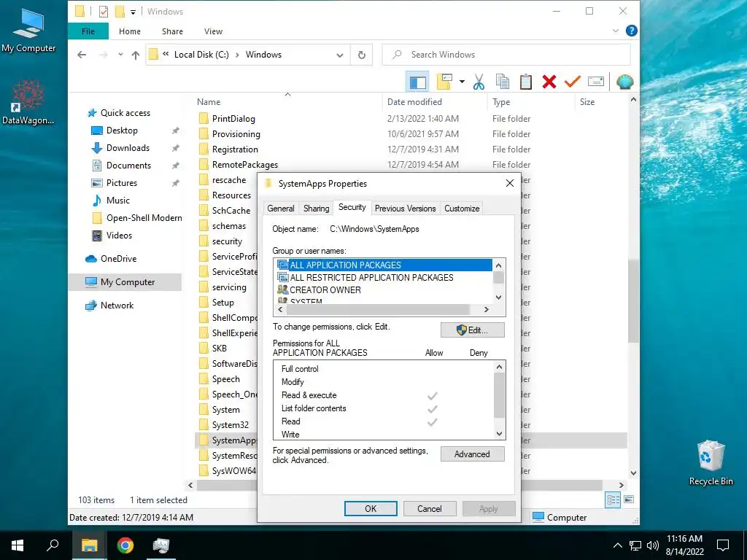Go up one folder level arrow
The height and width of the screenshot is (560, 747).
136,55
